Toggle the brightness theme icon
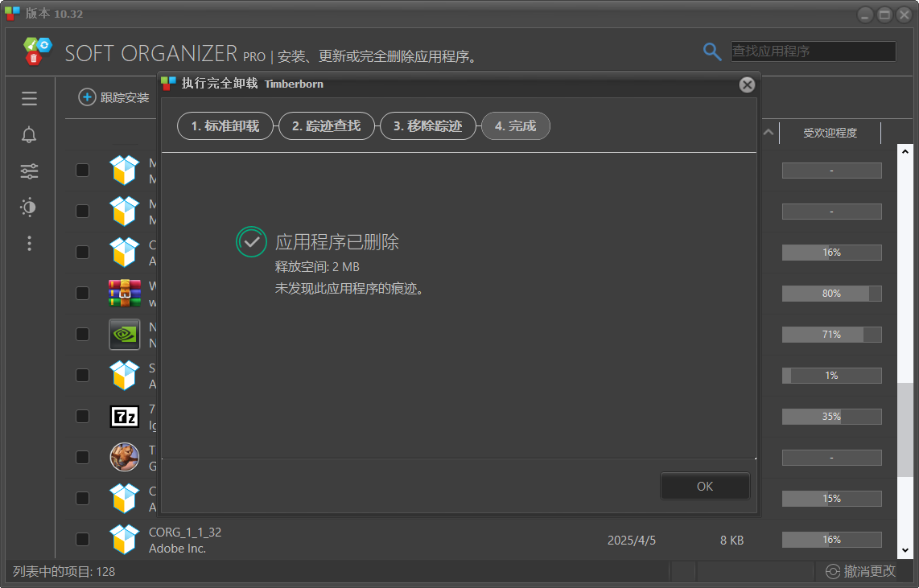Image resolution: width=919 pixels, height=588 pixels. coord(28,208)
